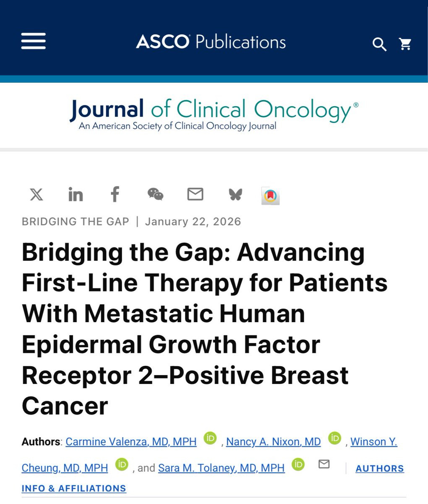Share article on LinkedIn
Image resolution: width=428 pixels, height=504 pixels.
(x=76, y=194)
